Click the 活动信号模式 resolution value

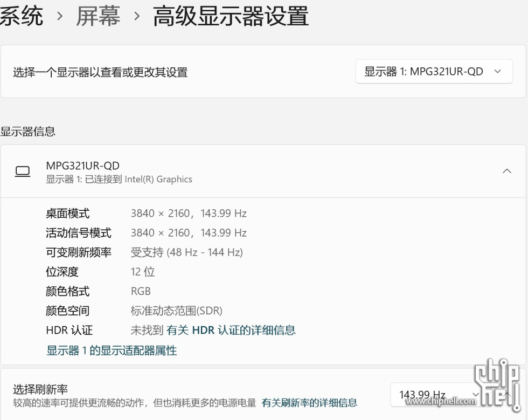(189, 233)
